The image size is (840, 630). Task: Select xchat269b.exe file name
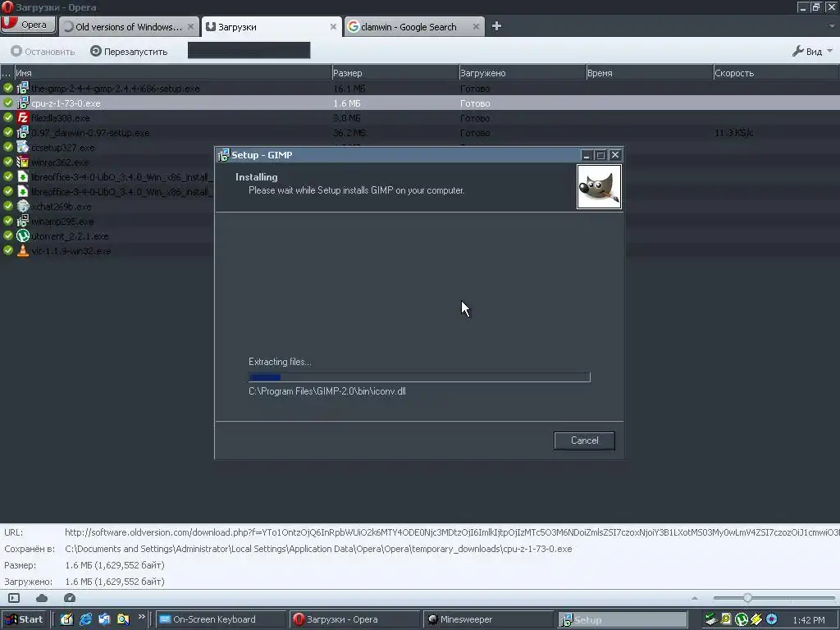[x=61, y=206]
